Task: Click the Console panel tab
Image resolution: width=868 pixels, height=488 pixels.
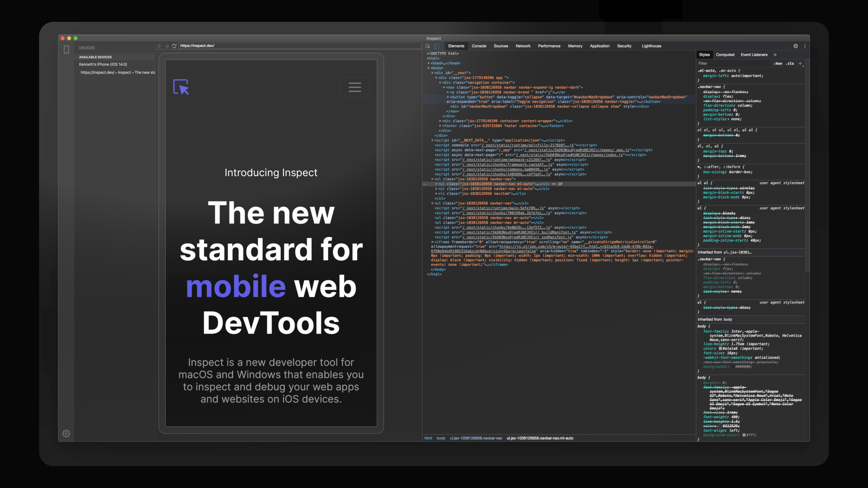Action: pyautogui.click(x=479, y=46)
